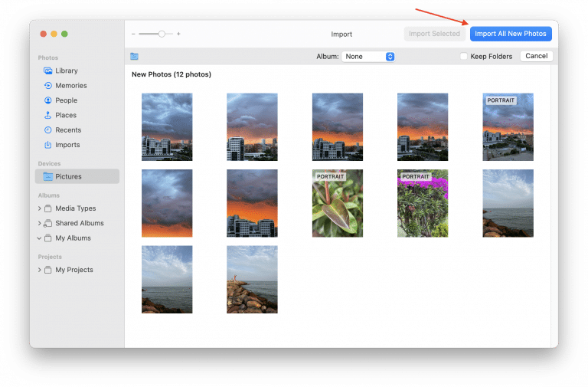Expand the Media Types section

coord(39,208)
